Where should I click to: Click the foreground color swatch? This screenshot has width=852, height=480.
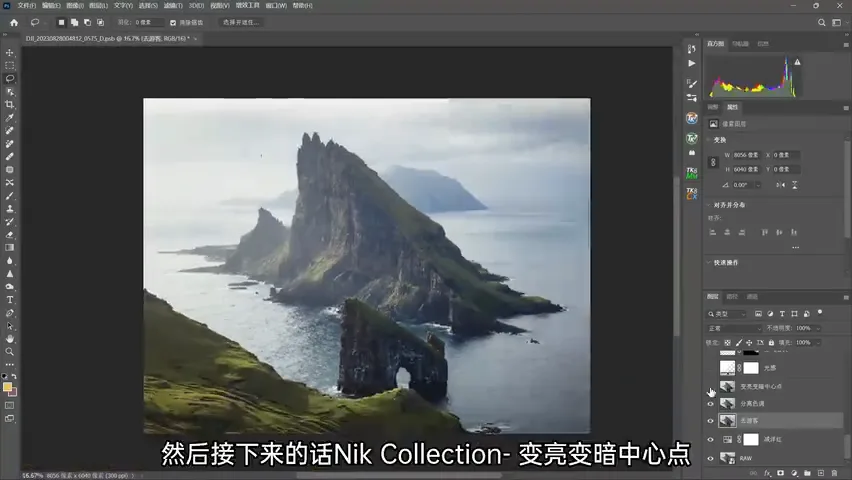click(x=8, y=387)
